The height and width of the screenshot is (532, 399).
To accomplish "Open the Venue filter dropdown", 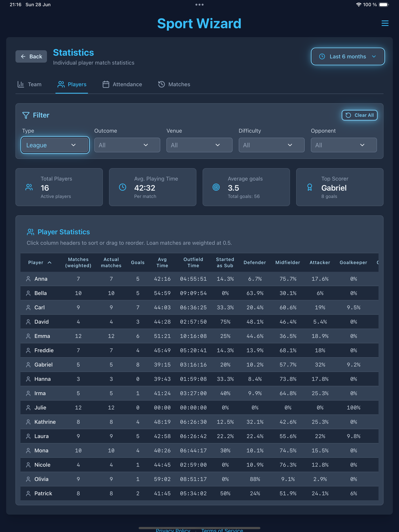I will point(199,145).
